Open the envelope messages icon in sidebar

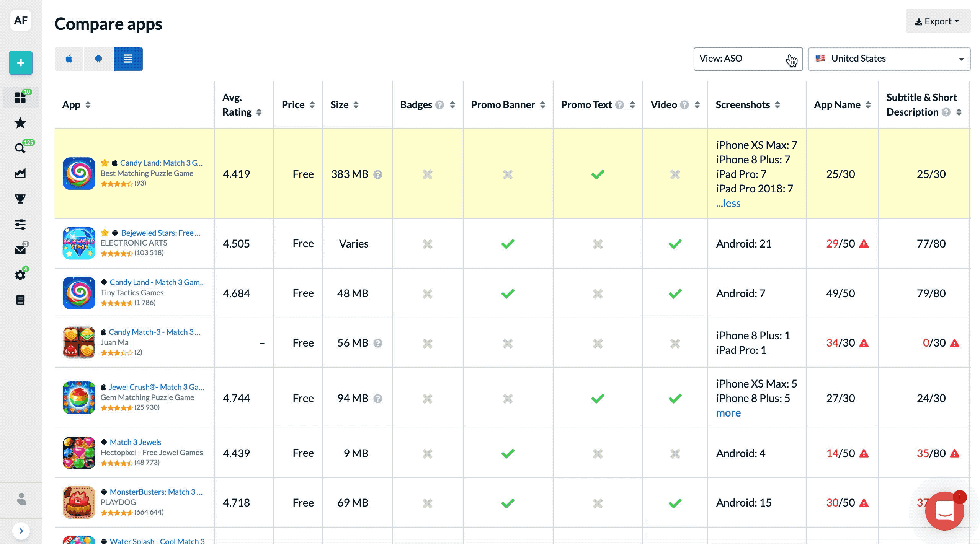[20, 249]
